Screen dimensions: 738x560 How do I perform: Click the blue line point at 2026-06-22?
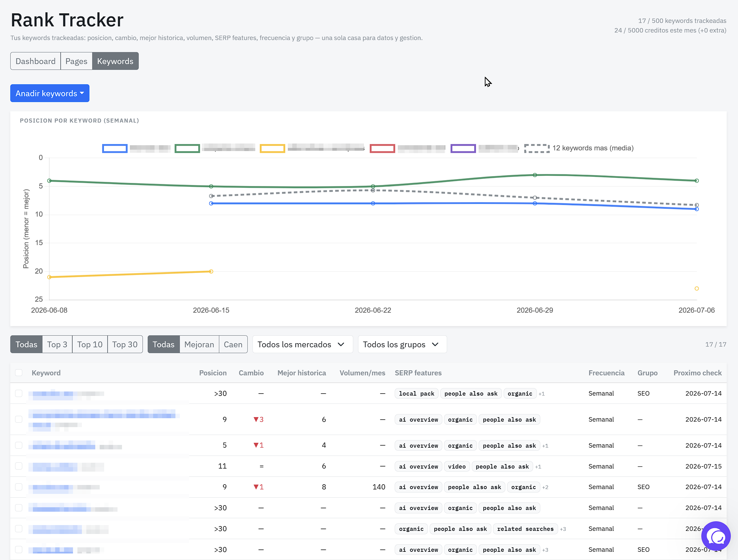click(373, 203)
